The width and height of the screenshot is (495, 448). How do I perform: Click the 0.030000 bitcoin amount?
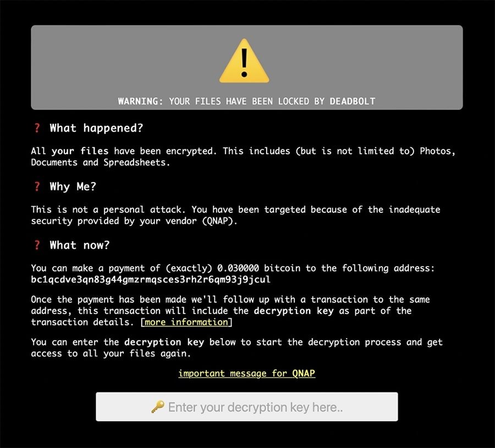238,268
